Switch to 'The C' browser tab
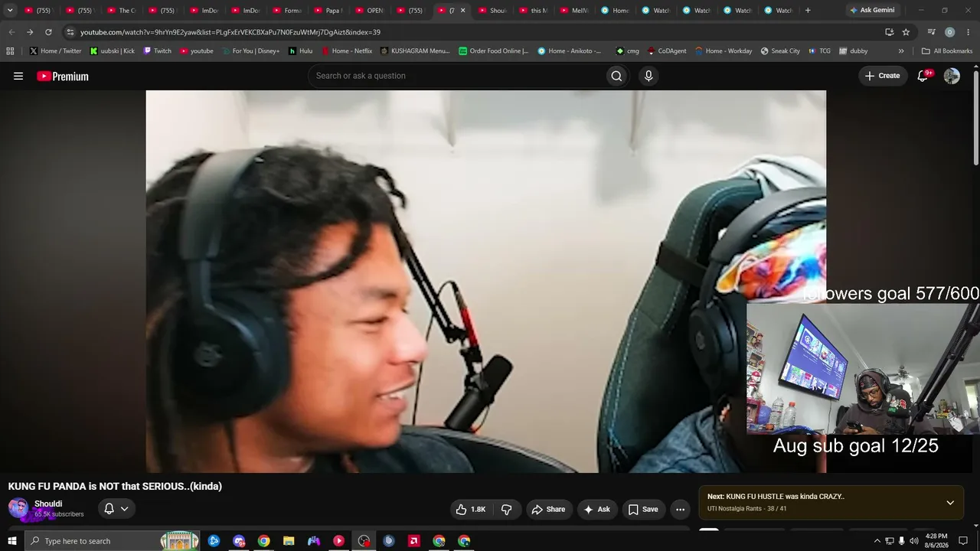Screen dimensions: 980x551 (x=122, y=11)
